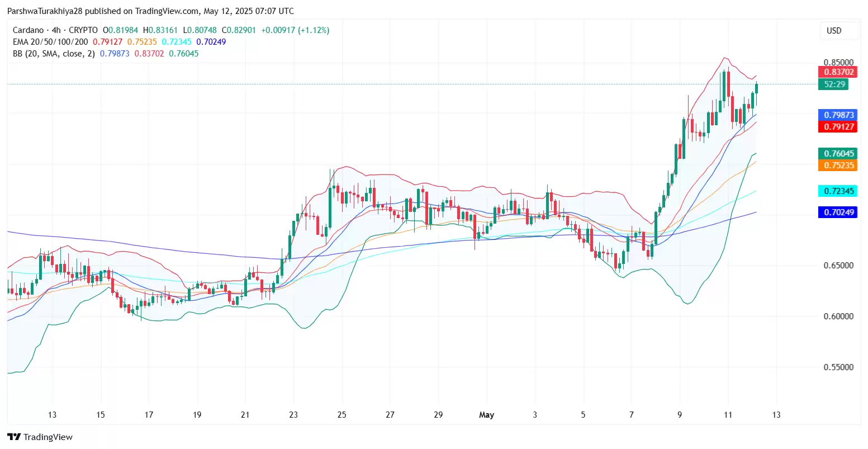This screenshot has height=449, width=868.
Task: Select the blue 0.79873 BB basis price tag
Action: pos(838,115)
